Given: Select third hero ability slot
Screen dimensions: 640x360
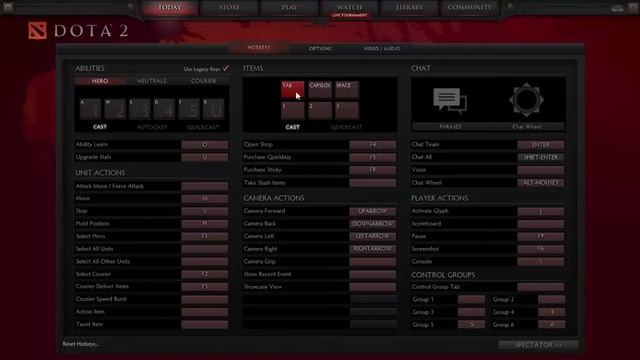Looking at the screenshot, I should [x=140, y=109].
